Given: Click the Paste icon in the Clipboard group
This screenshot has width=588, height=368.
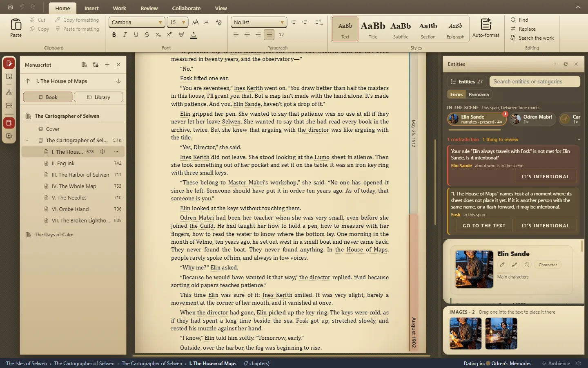Looking at the screenshot, I should [x=16, y=25].
